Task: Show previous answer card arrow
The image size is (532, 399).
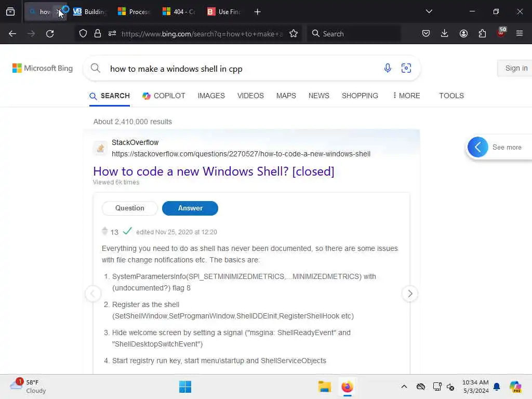Action: pyautogui.click(x=93, y=294)
